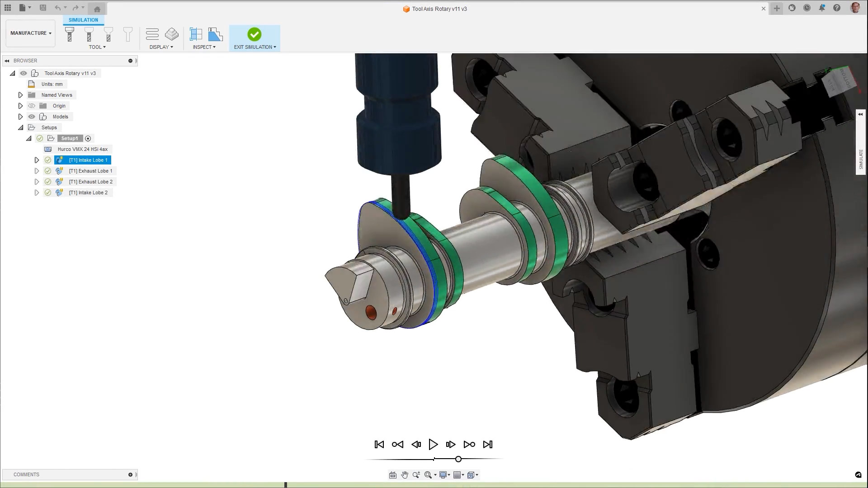Click the Redo arrow
Image resolution: width=868 pixels, height=488 pixels.
coord(75,8)
